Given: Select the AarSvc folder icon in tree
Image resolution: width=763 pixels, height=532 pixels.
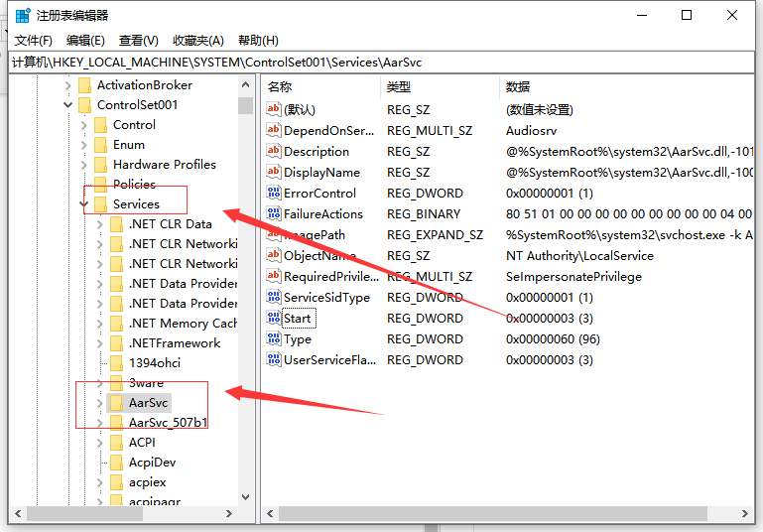Looking at the screenshot, I should pos(116,403).
